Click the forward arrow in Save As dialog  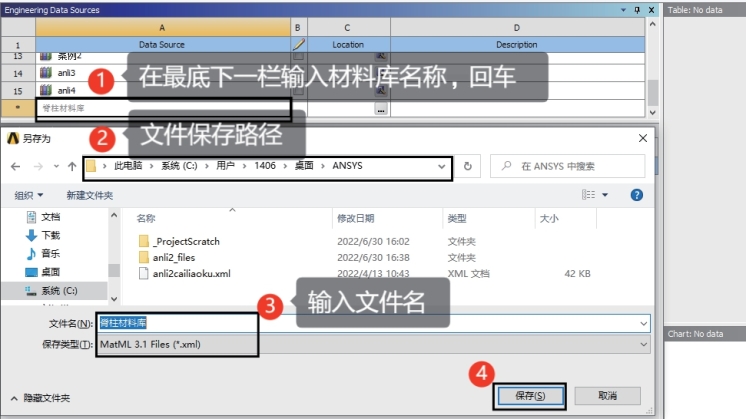pyautogui.click(x=38, y=166)
